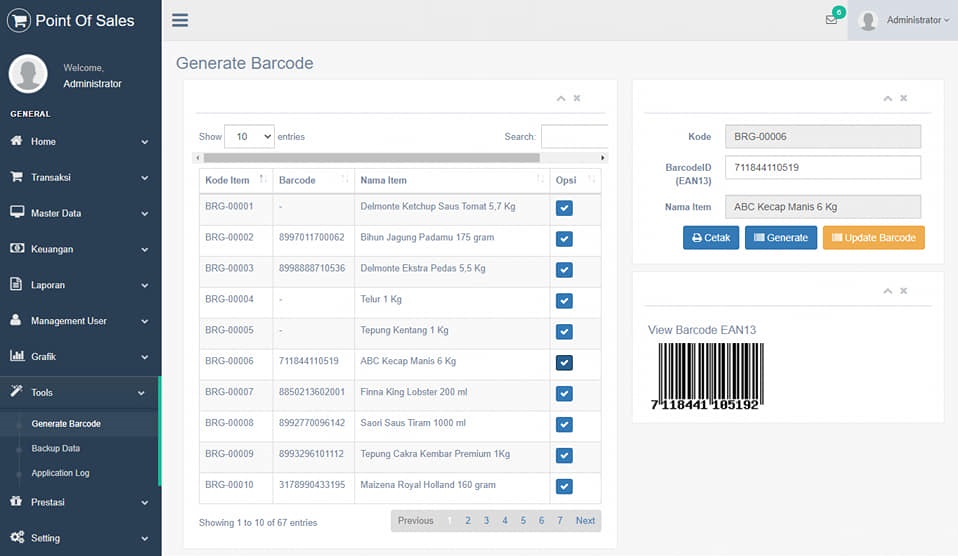Screen dimensions: 958x556
Task: Click the Setting gears icon
Action: (x=17, y=537)
